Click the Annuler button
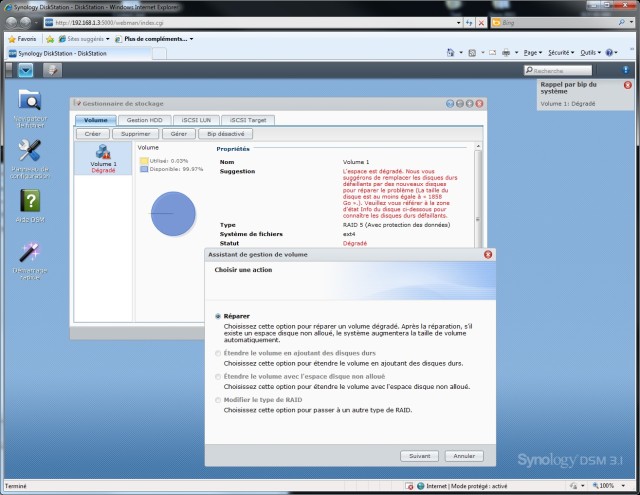Image resolution: width=640 pixels, height=495 pixels. pos(464,456)
